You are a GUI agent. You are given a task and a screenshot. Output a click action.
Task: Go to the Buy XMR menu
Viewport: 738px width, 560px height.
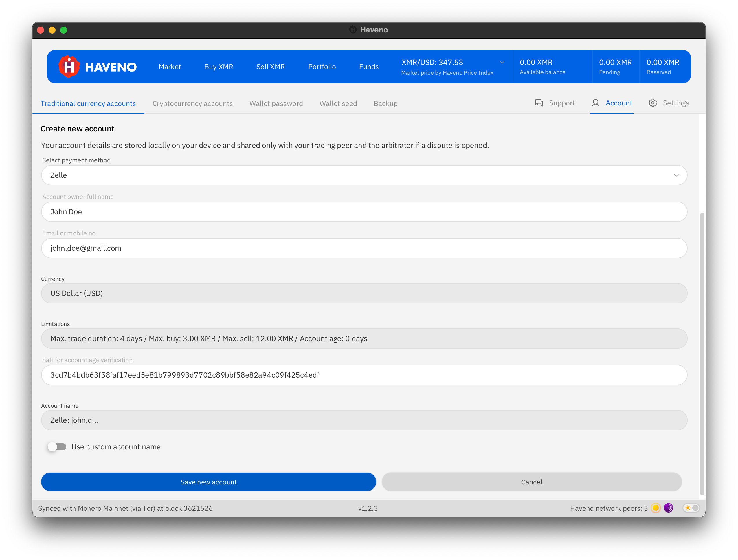[219, 67]
